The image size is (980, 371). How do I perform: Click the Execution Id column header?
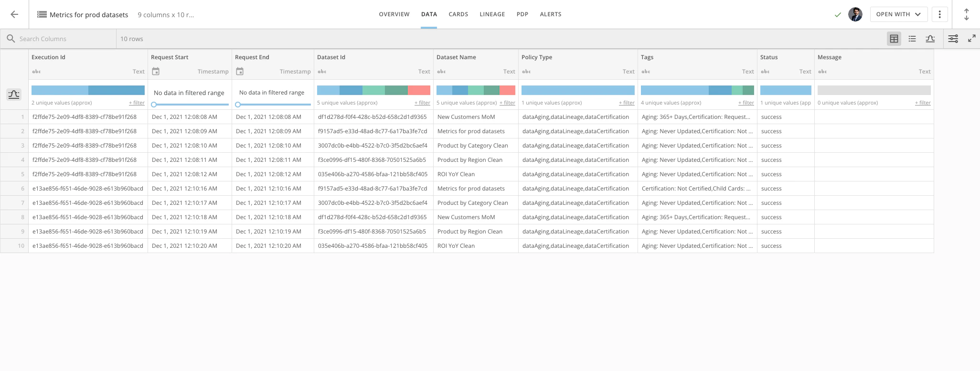coord(48,57)
